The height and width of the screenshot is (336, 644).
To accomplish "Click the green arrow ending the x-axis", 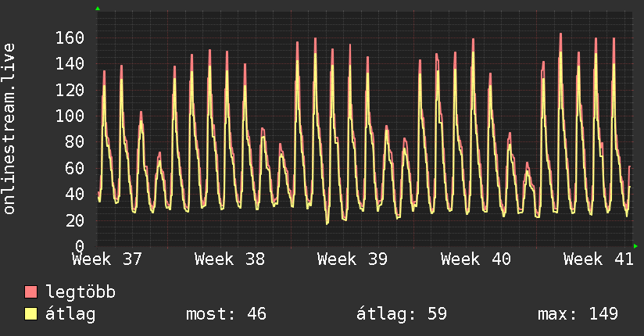I will [635, 246].
